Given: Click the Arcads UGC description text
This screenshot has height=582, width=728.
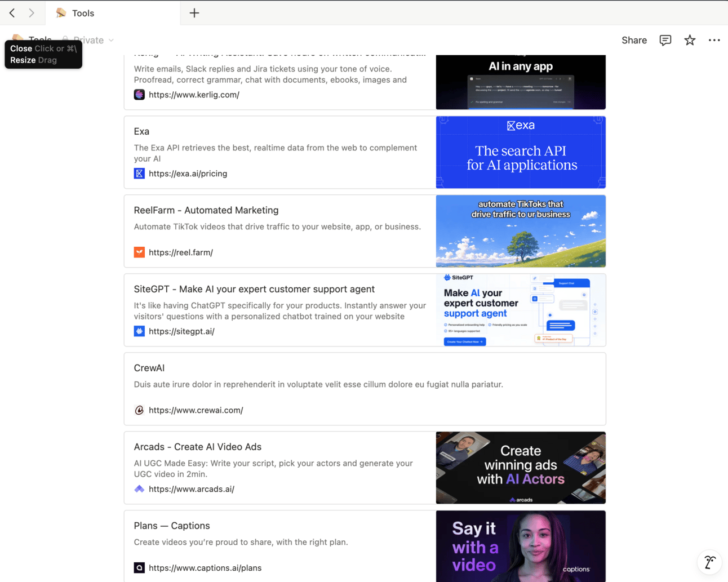Looking at the screenshot, I should click(x=273, y=469).
